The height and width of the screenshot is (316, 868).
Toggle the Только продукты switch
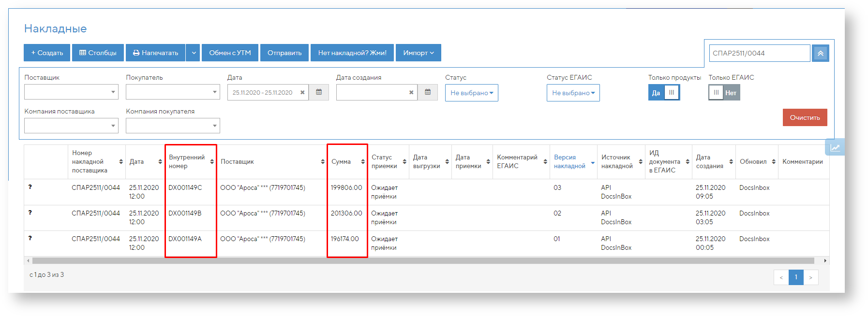pyautogui.click(x=664, y=92)
